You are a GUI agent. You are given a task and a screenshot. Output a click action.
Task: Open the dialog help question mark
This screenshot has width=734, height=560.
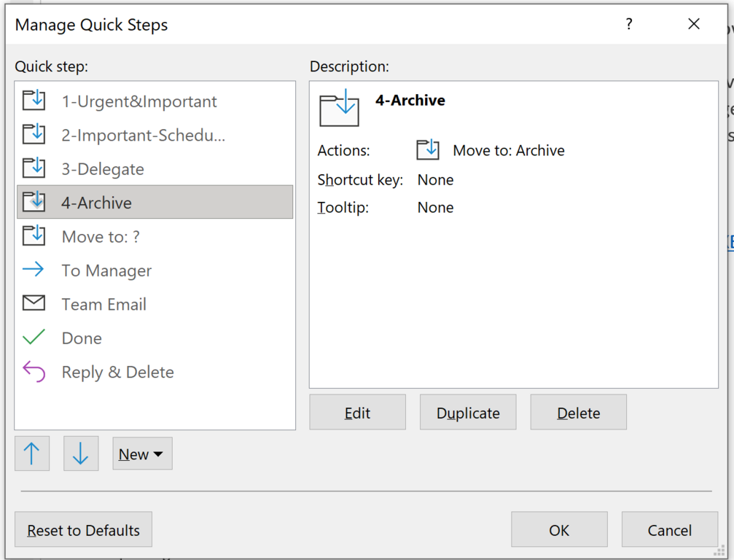(x=629, y=25)
